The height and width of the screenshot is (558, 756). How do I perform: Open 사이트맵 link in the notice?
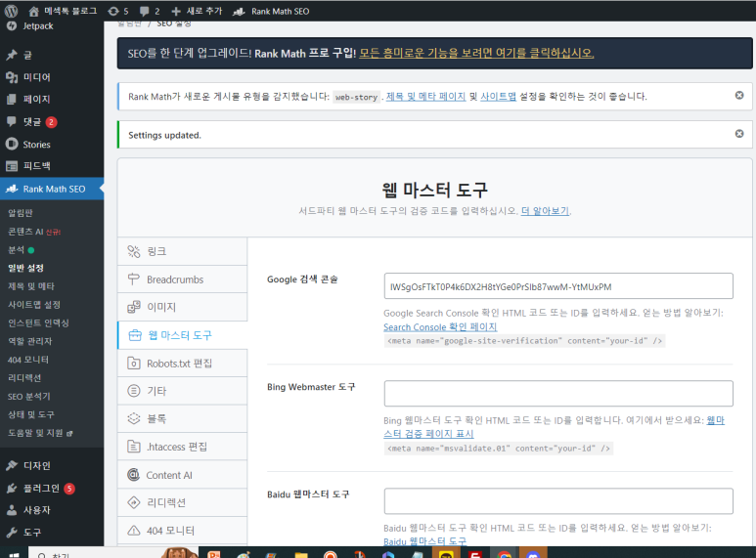(x=498, y=97)
